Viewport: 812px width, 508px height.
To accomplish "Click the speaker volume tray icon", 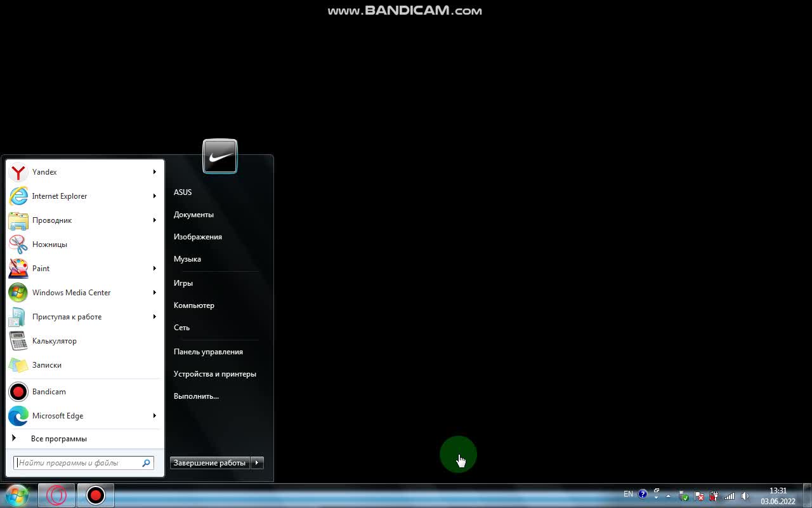I will [745, 496].
